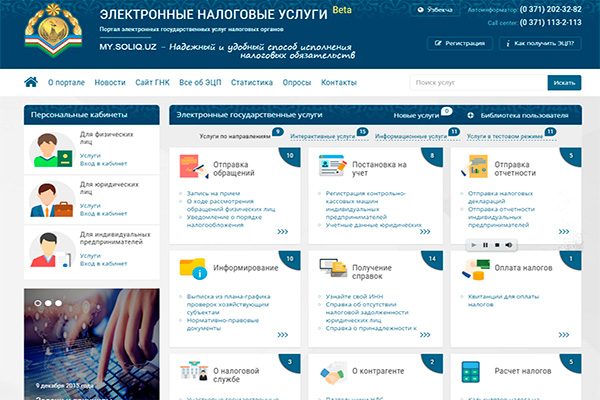Select the Информационные услуги tab
The width and height of the screenshot is (600, 400).
411,136
